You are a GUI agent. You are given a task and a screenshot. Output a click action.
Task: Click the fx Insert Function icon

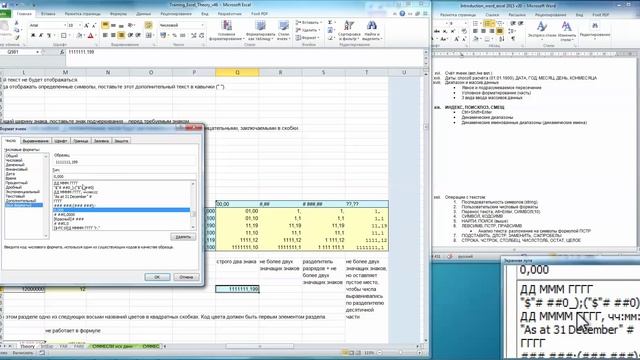(x=62, y=52)
